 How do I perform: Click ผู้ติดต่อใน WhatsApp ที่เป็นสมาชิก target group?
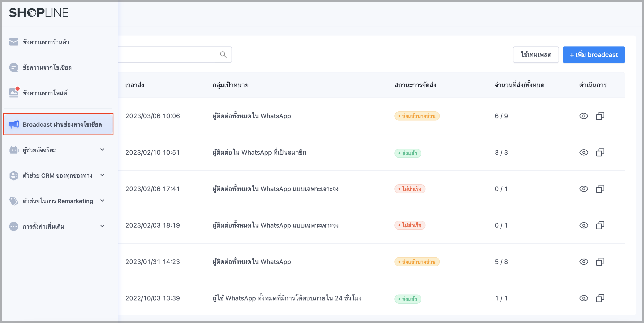259,152
